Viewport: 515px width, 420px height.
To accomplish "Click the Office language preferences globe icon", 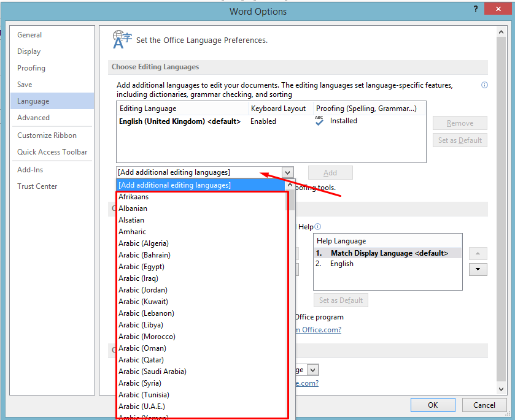I will [122, 40].
